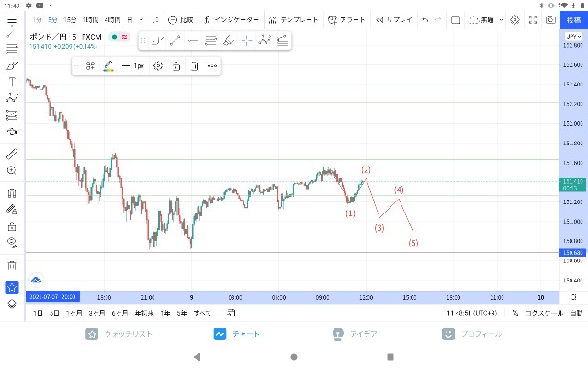
Task: Expand the timeframe dropdown arrow
Action: point(141,20)
